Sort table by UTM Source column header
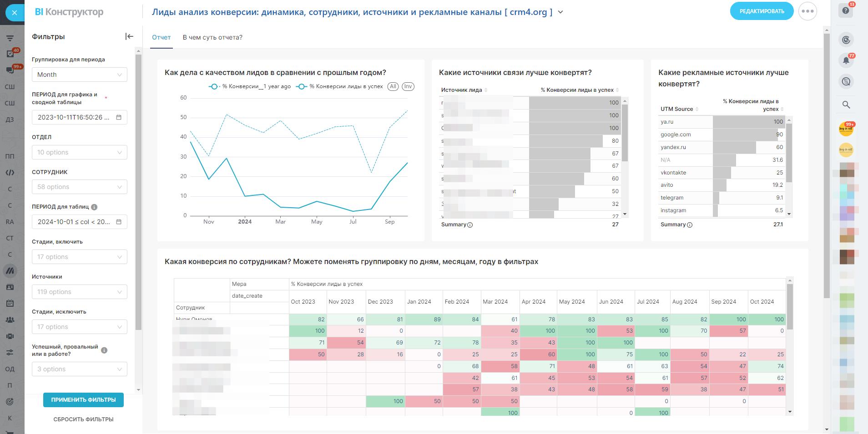Viewport: 868px width, 434px height. point(677,109)
